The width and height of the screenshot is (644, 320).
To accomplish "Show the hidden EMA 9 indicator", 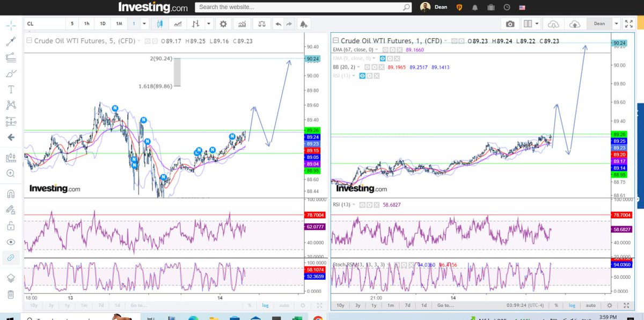I will point(383,58).
